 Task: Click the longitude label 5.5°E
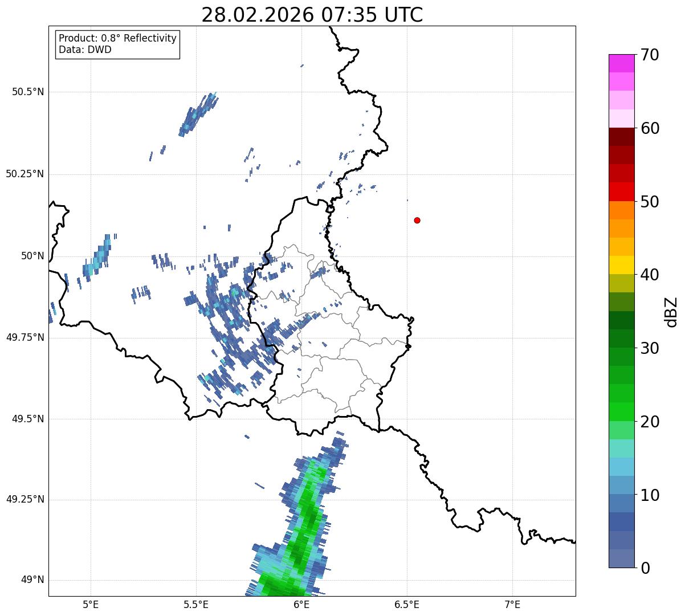(196, 604)
